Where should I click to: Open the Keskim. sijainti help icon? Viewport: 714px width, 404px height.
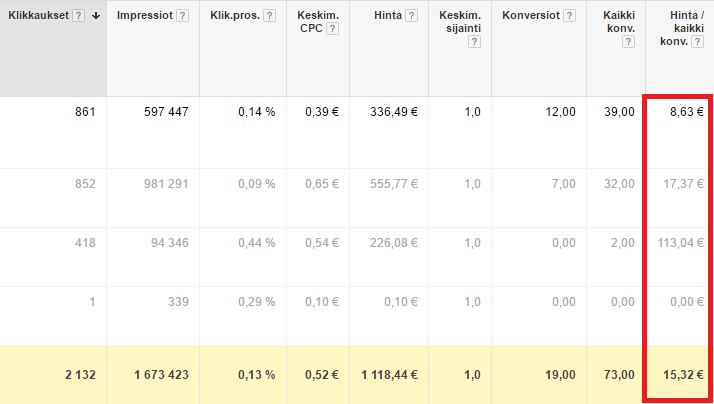pyautogui.click(x=474, y=42)
